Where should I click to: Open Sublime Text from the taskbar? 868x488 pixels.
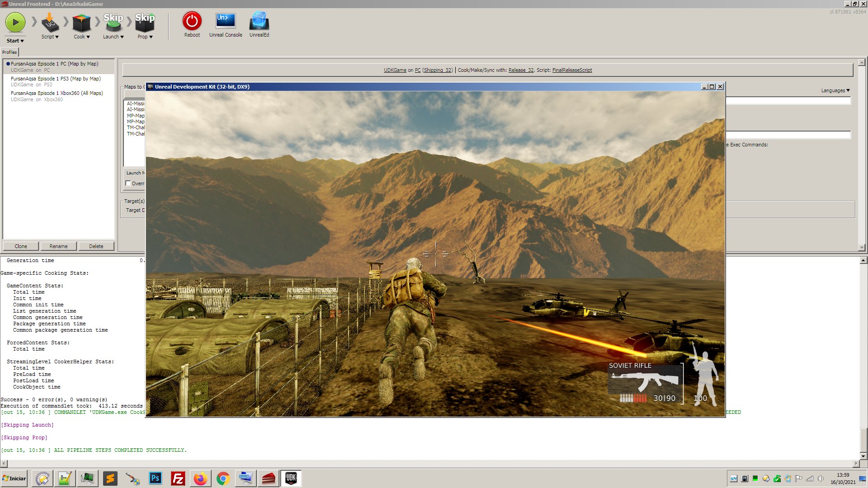pyautogui.click(x=110, y=479)
